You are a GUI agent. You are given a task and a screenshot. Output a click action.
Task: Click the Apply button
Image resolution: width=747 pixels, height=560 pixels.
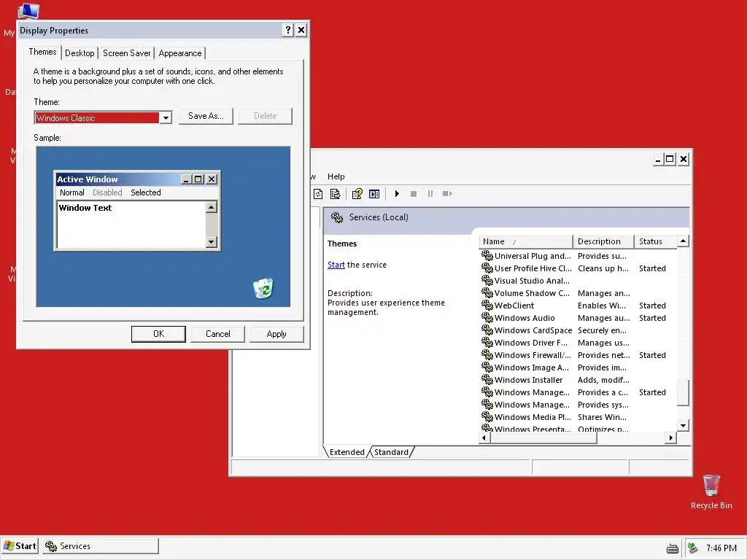tap(276, 334)
